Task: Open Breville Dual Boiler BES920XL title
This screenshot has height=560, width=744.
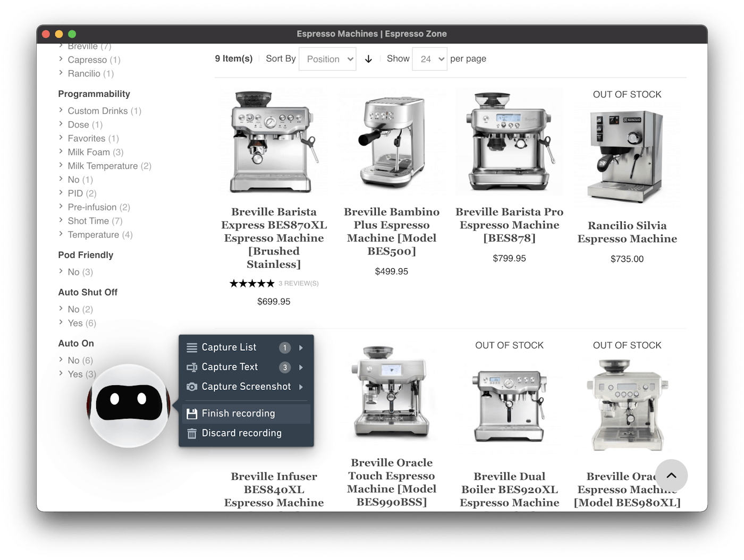Action: click(510, 489)
